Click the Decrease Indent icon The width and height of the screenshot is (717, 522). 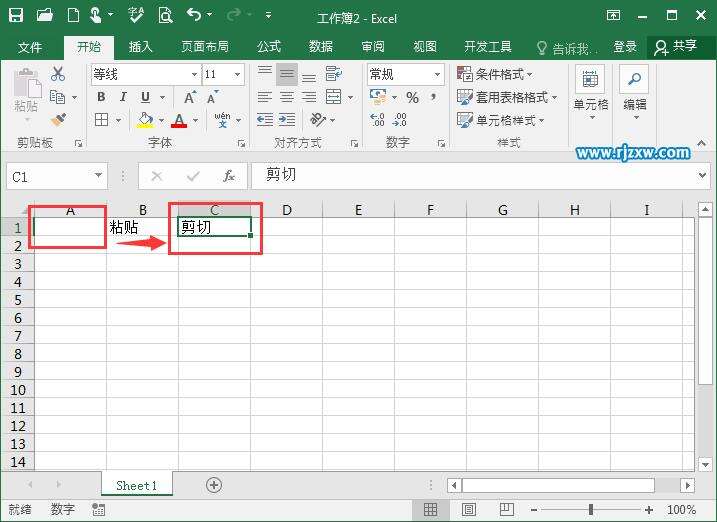[265, 120]
